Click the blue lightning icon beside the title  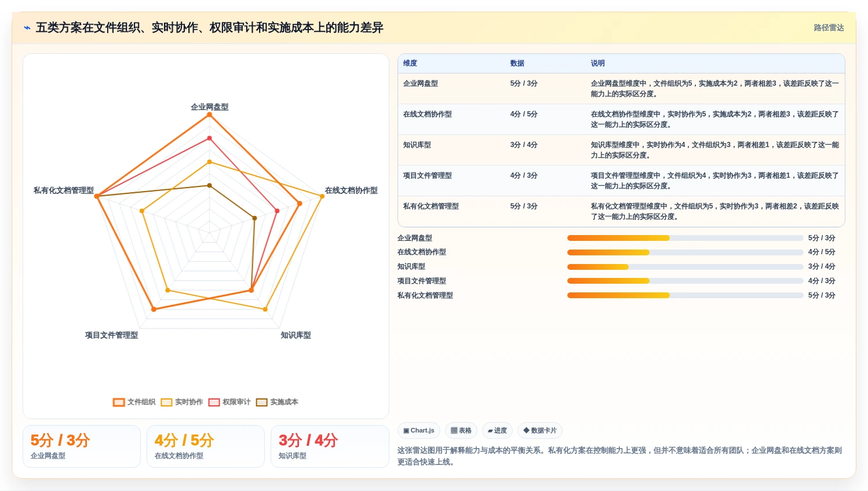27,28
